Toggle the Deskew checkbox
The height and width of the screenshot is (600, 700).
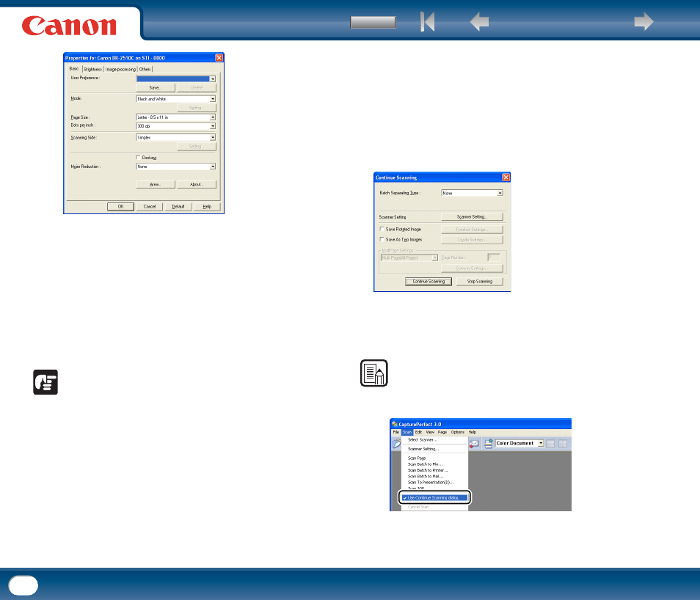(139, 157)
